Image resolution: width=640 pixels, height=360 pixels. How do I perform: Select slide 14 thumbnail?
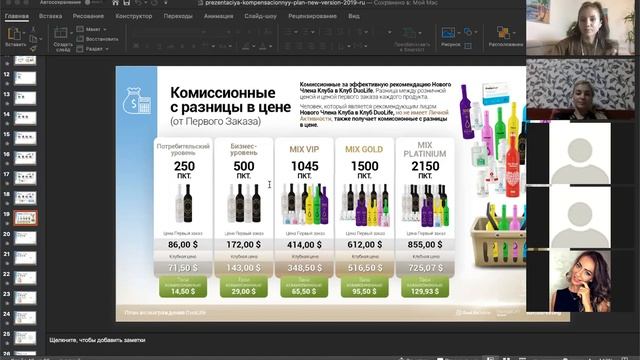click(25, 118)
